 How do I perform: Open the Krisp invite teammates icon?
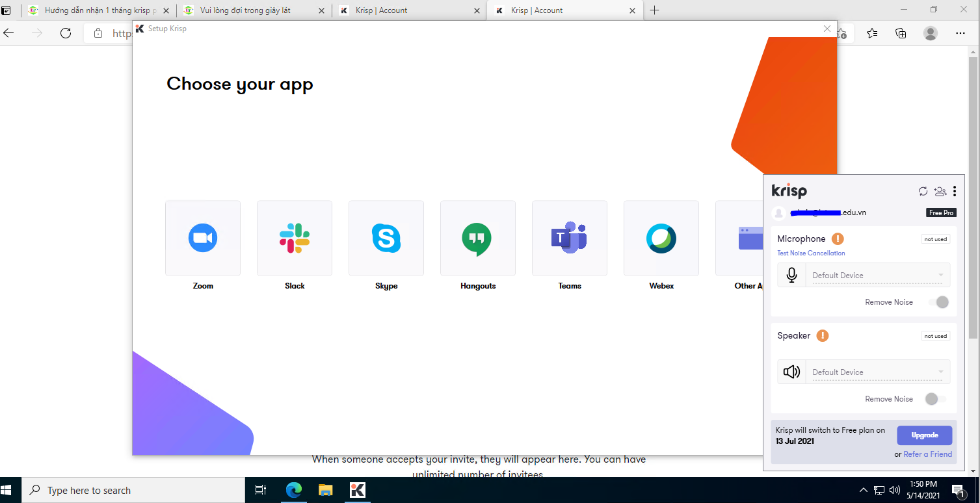940,191
